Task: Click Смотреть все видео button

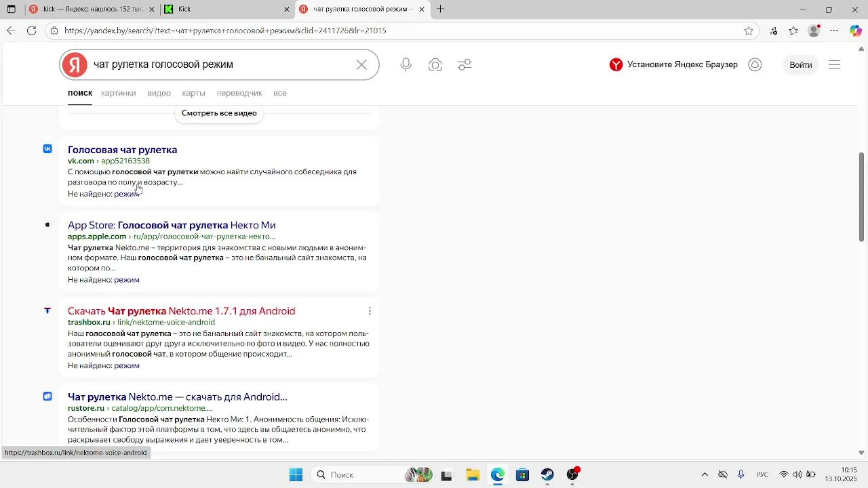Action: pos(219,113)
